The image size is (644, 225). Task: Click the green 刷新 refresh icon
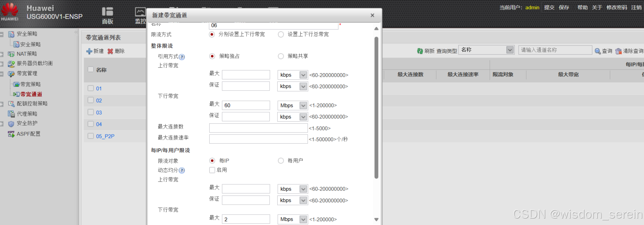click(x=420, y=51)
